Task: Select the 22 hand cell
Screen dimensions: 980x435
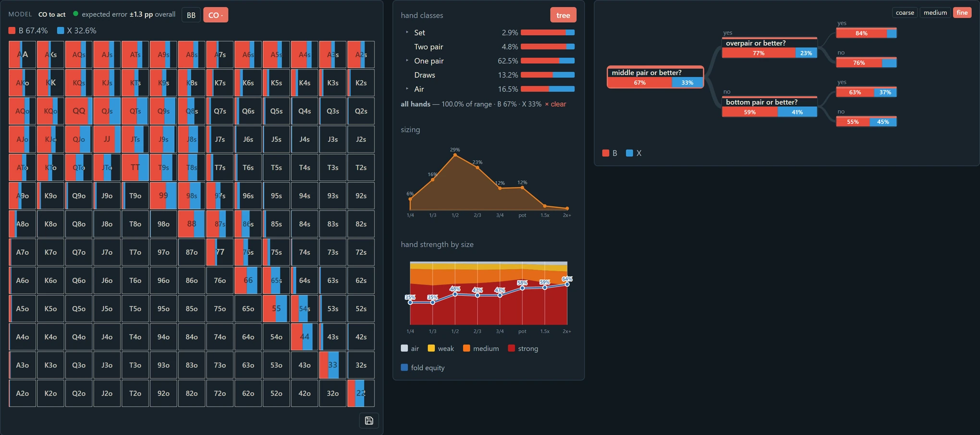Action: (x=361, y=393)
